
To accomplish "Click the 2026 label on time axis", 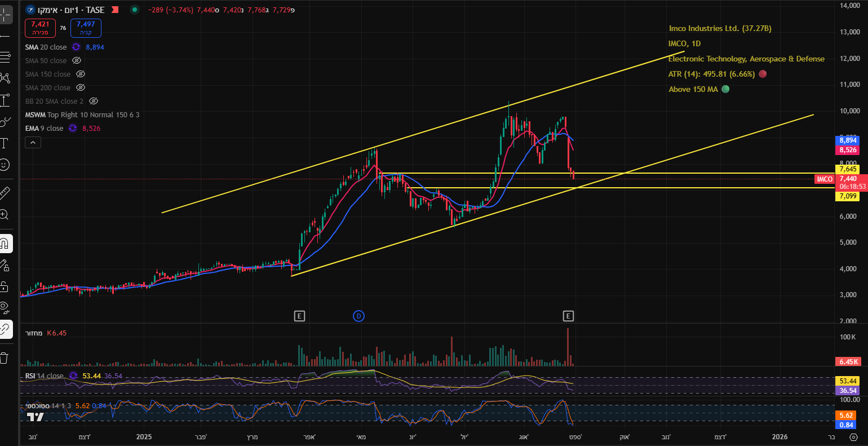I will point(780,436).
